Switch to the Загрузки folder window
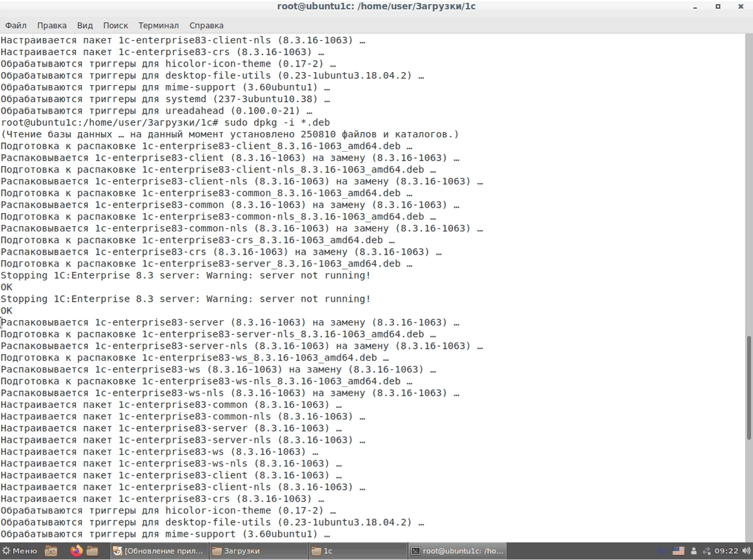Image resolution: width=753 pixels, height=560 pixels. [x=258, y=551]
